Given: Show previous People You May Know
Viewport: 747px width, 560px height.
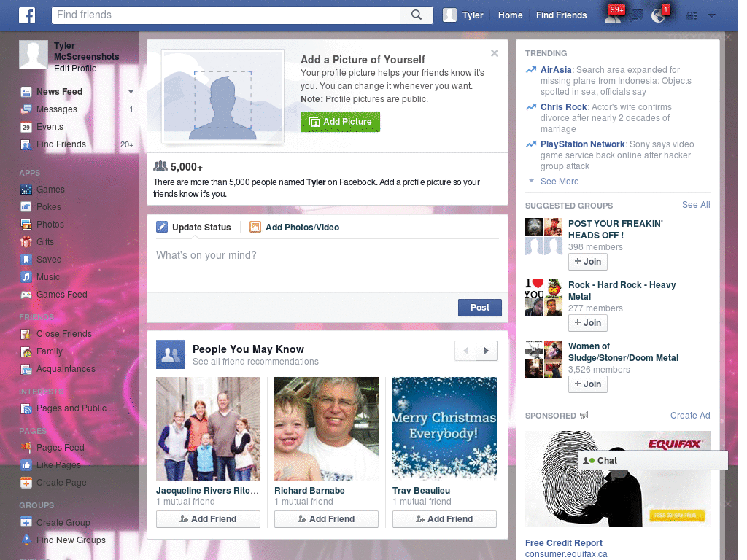Looking at the screenshot, I should [465, 351].
